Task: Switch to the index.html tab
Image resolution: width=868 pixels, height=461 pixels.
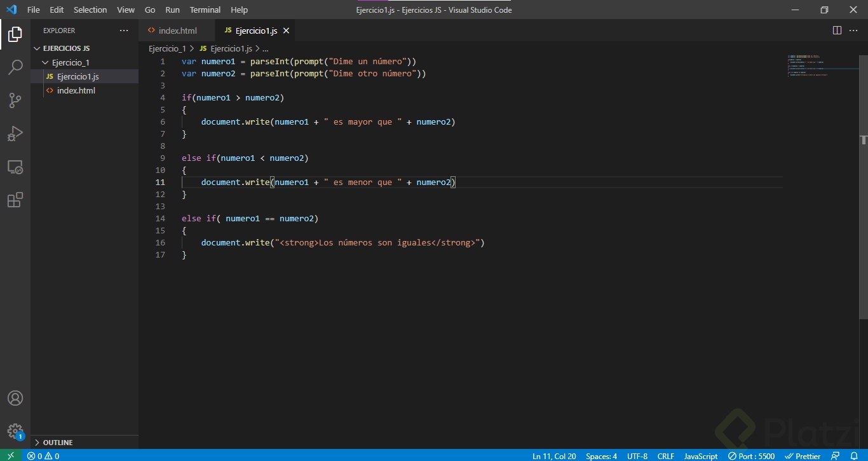Action: 177,31
